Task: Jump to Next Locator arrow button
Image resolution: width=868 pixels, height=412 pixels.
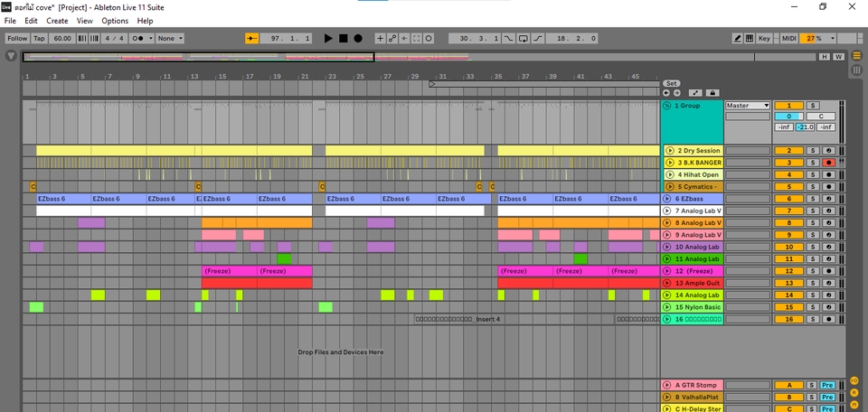Action: click(x=676, y=93)
